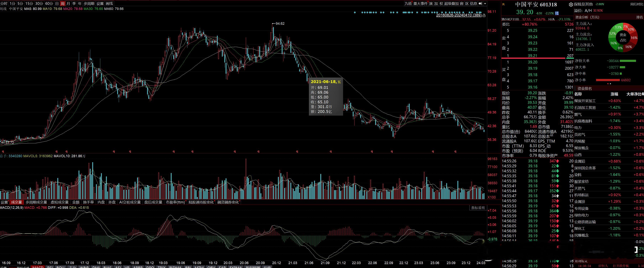Switch chart to 季 quarterly period
Image resolution: width=644 pixels, height=268 pixels.
74,4
